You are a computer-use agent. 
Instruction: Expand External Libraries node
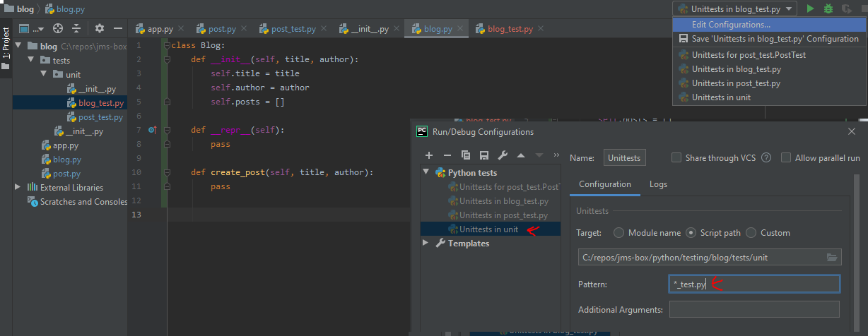18,187
